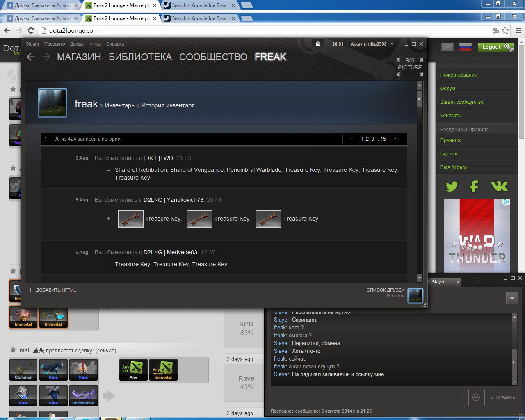
Task: Open the friends list avatar icon
Action: point(415,295)
